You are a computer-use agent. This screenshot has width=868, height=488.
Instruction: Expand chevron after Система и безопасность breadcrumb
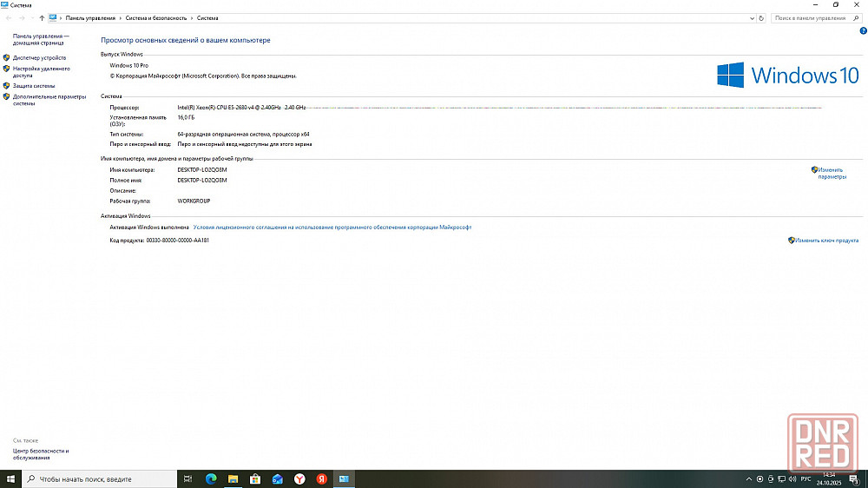pos(193,17)
